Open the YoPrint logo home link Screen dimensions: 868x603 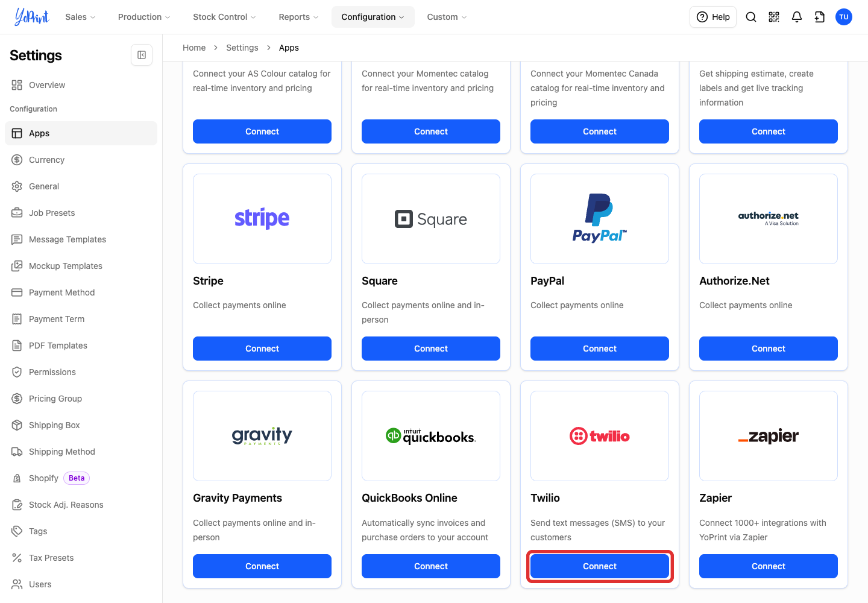coord(31,17)
